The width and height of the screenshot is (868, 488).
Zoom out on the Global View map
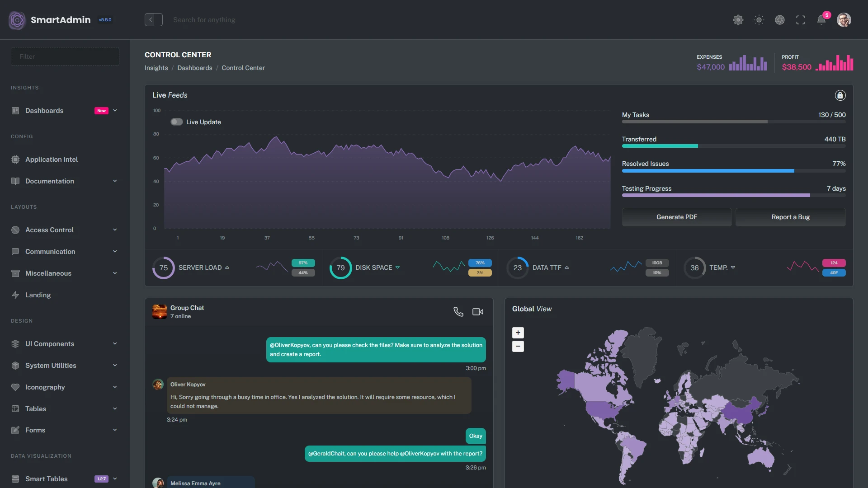518,347
